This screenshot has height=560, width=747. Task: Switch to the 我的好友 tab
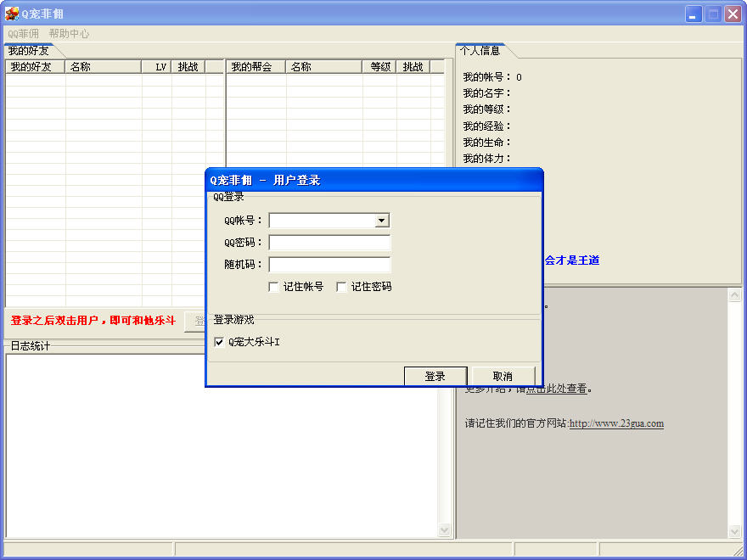tap(29, 50)
